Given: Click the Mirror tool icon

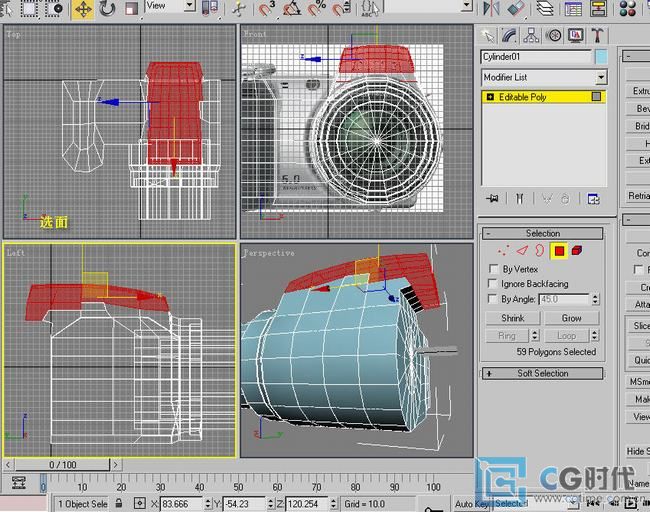Looking at the screenshot, I should click(492, 8).
